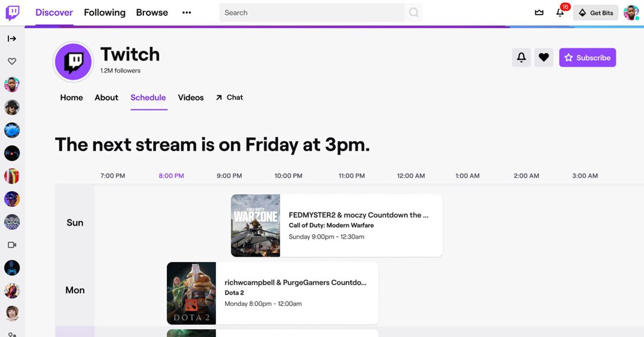Open sidebar channel with red hair buns avatar
This screenshot has width=644, height=337.
[12, 313]
